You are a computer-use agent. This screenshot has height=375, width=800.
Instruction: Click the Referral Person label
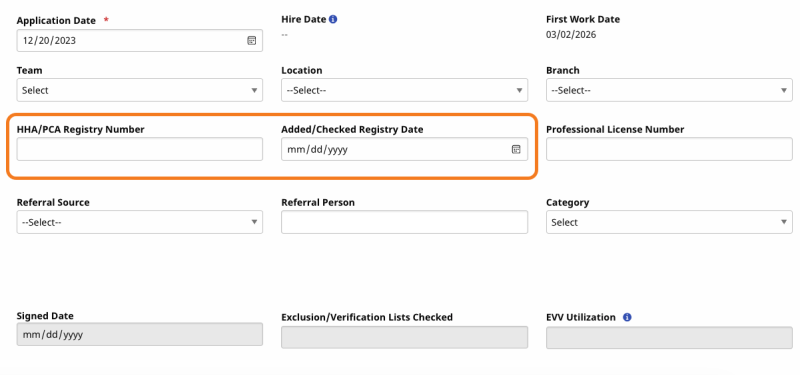pyautogui.click(x=318, y=202)
